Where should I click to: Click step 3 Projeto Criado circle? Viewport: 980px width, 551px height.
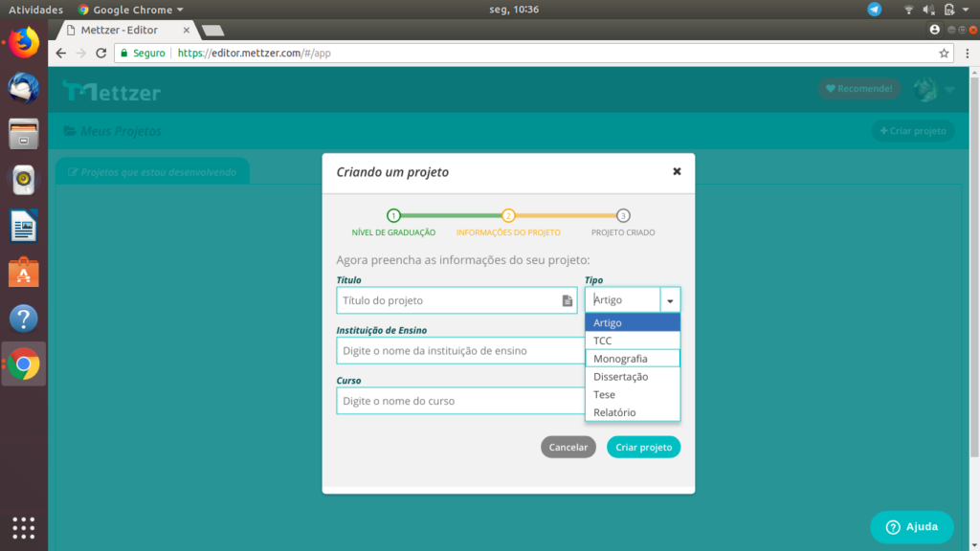click(x=623, y=215)
